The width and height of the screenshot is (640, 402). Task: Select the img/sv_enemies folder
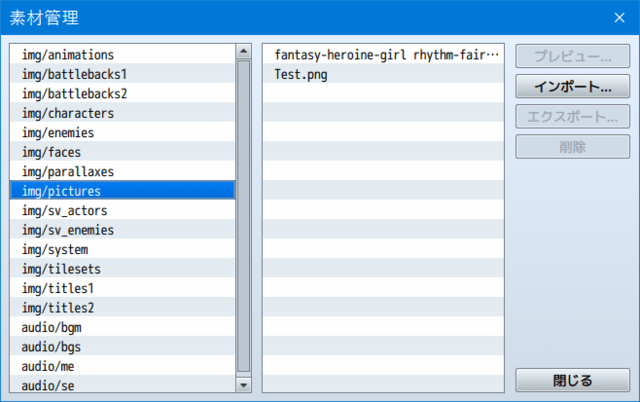click(122, 229)
